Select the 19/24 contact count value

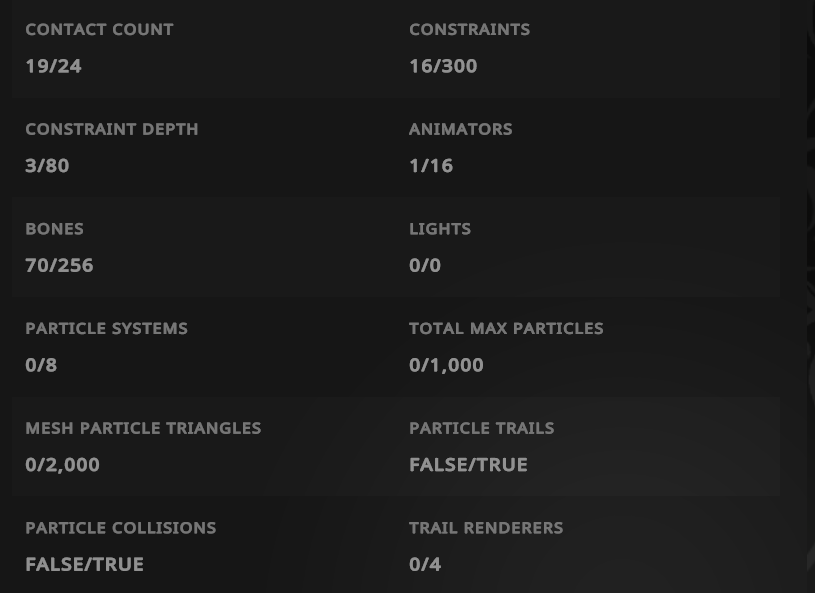(53, 66)
